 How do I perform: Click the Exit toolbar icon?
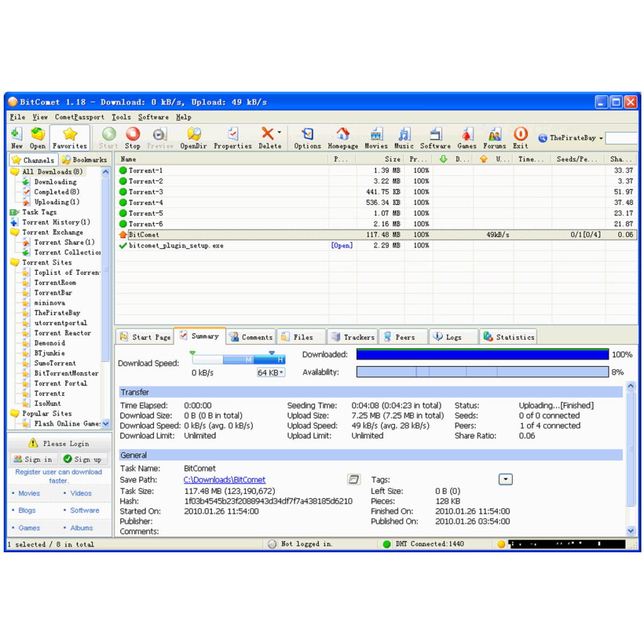[520, 138]
